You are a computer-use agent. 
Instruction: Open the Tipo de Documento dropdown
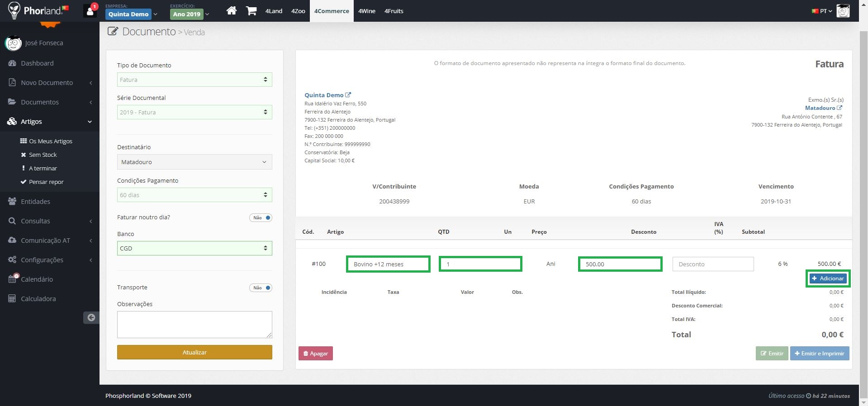tap(194, 80)
